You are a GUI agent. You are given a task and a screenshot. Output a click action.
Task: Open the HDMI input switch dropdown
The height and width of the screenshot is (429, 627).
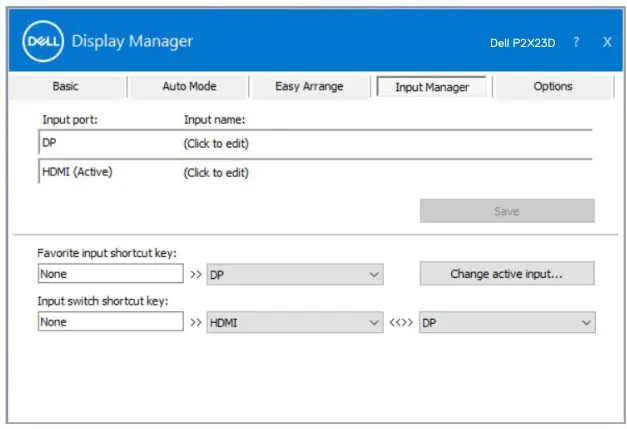pyautogui.click(x=295, y=323)
